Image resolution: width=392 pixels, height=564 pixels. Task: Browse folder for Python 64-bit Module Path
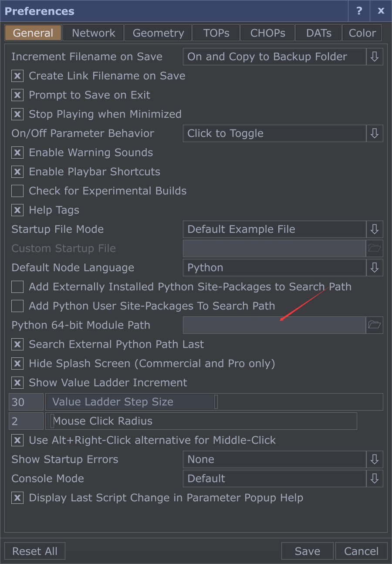375,325
